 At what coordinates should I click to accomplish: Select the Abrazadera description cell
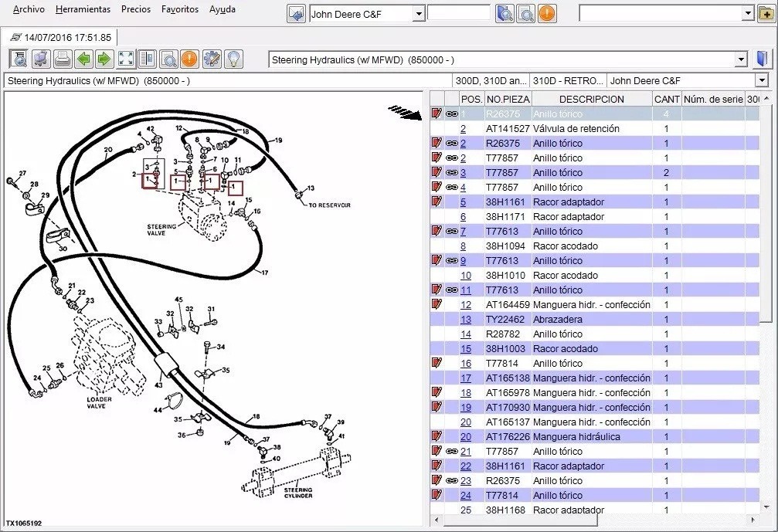(x=592, y=320)
